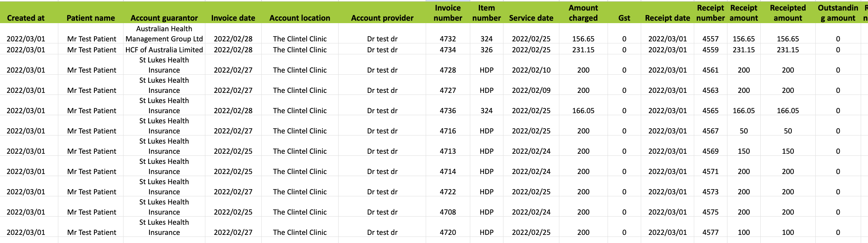Image resolution: width=868 pixels, height=243 pixels.
Task: Click the HCF of Australia Limited cell
Action: [x=164, y=49]
